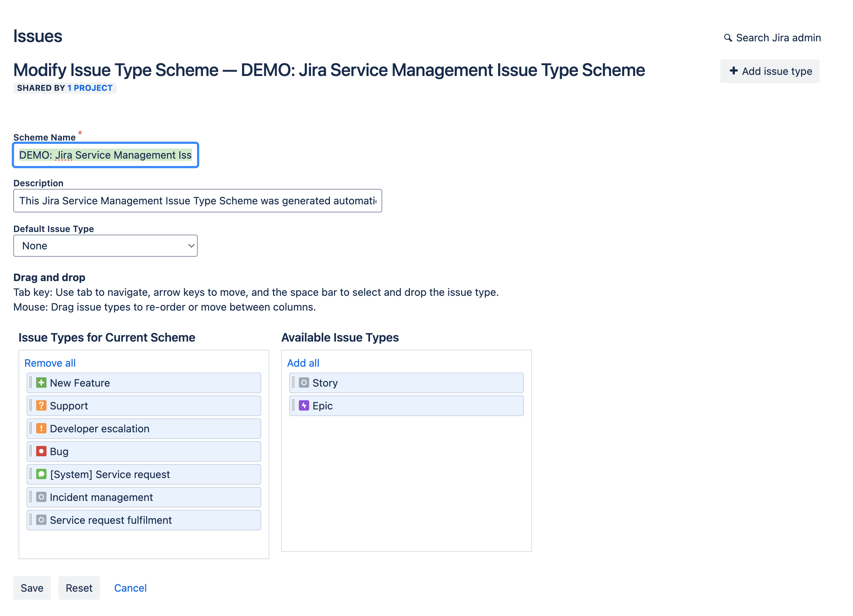Click the Scheme Name input field

pos(105,155)
